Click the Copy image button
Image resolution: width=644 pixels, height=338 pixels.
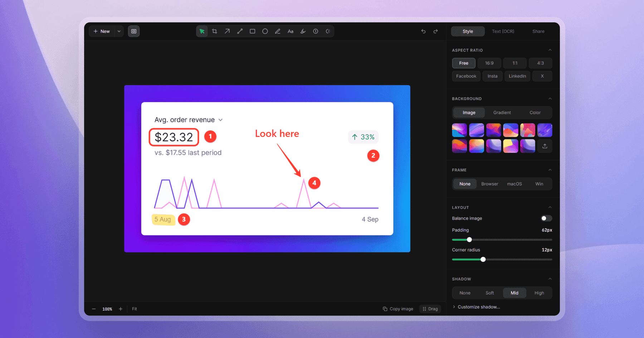pyautogui.click(x=398, y=309)
